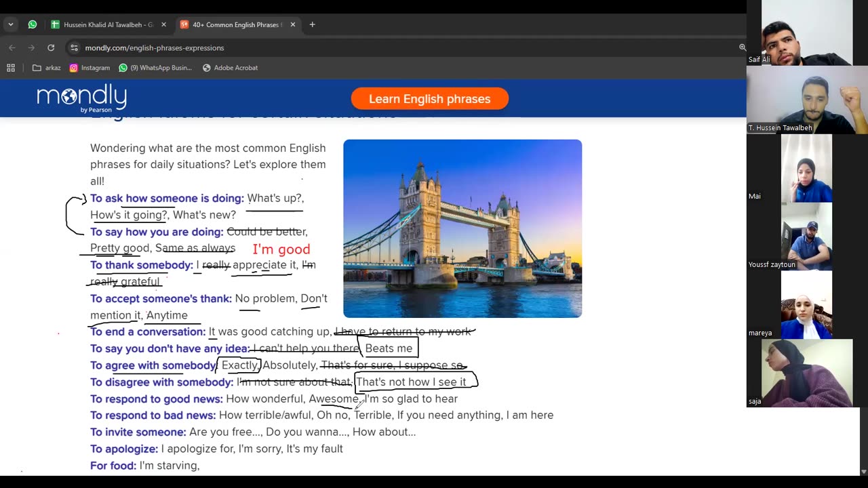Click the phrase 'What's up?,'
The width and height of the screenshot is (868, 488).
click(275, 198)
